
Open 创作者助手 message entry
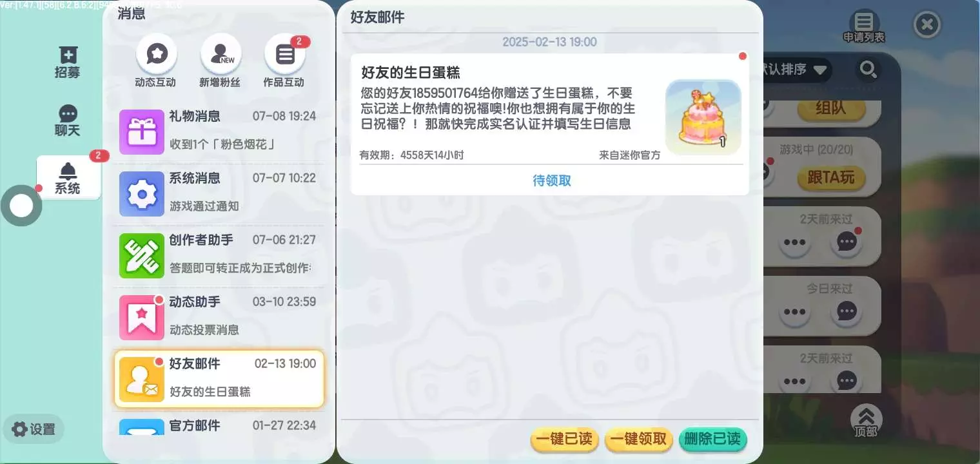[219, 256]
